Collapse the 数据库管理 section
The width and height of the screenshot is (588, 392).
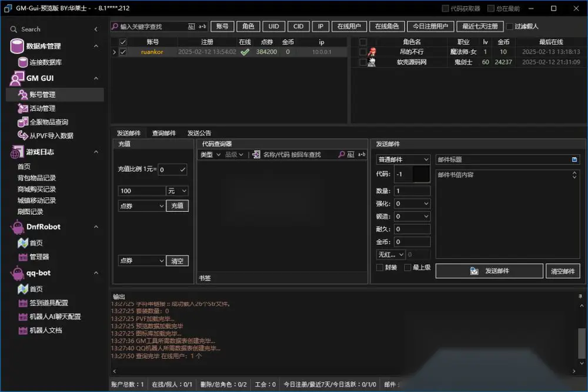(96, 46)
